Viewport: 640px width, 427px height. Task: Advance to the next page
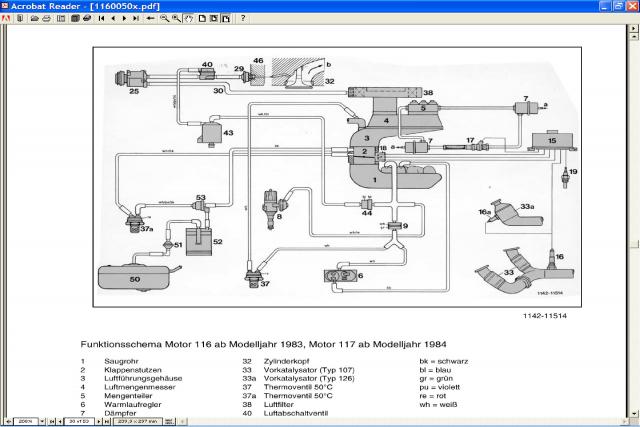point(124,18)
